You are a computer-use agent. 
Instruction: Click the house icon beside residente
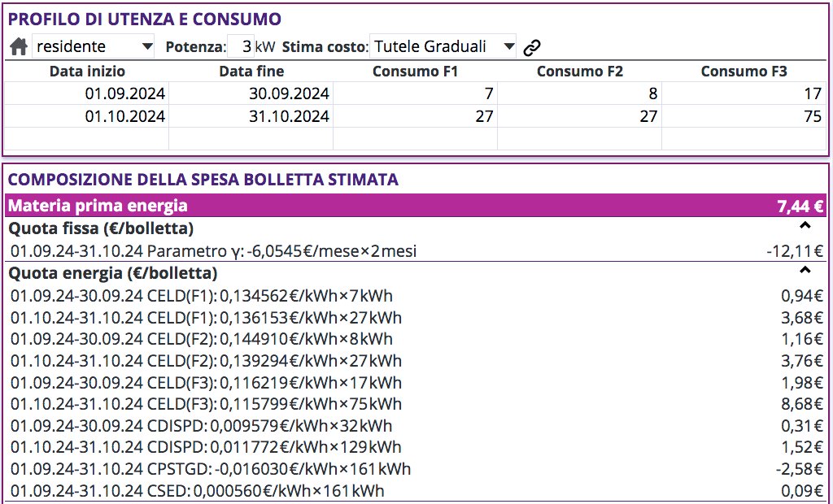pos(18,47)
